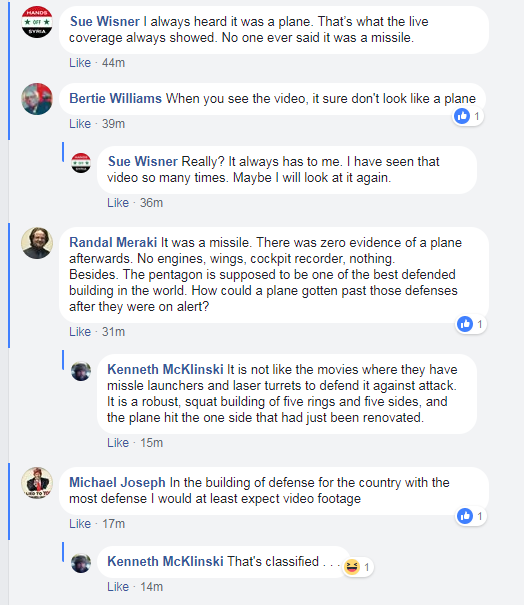Click Kenneth McKlinski's avatar on renovated reply

pos(81,371)
